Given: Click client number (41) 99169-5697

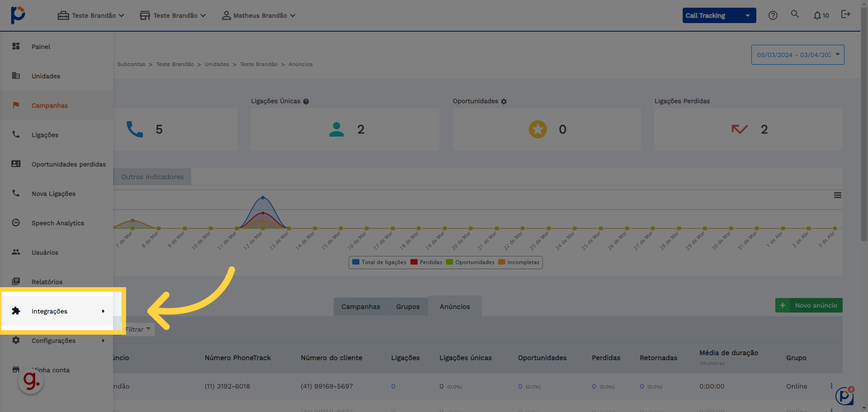Looking at the screenshot, I should coord(327,386).
